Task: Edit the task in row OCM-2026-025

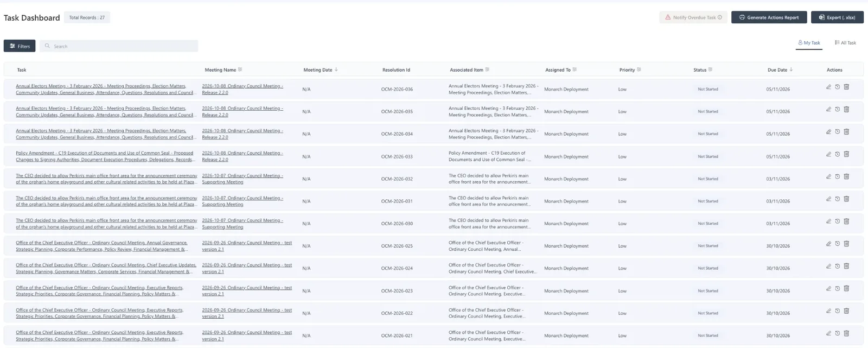Action: pos(828,244)
